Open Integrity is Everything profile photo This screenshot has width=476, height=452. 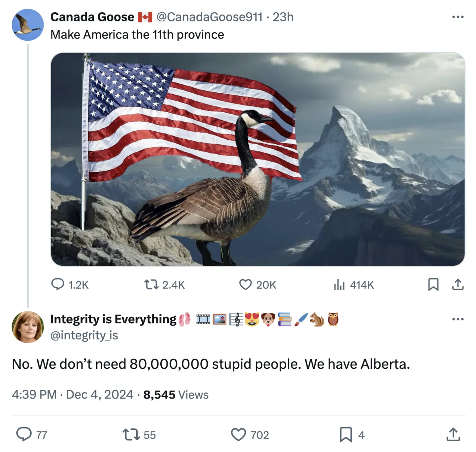tap(28, 327)
